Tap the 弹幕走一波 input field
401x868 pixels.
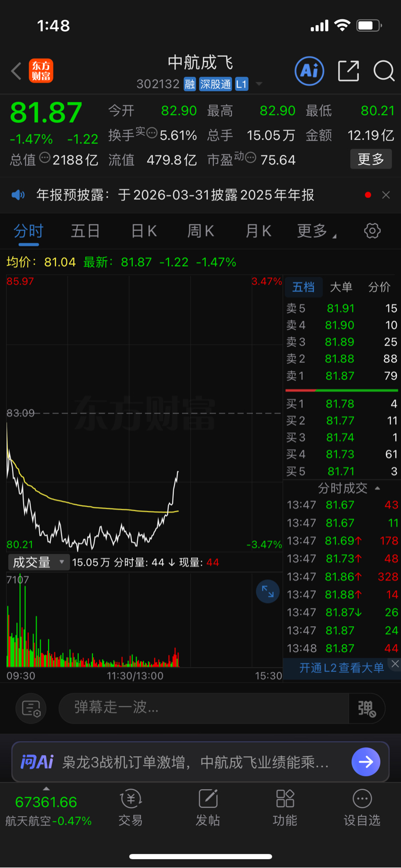(x=204, y=708)
